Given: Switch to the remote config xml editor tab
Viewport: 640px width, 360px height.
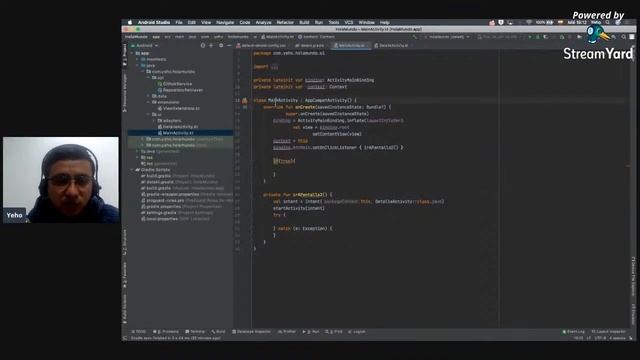Looking at the screenshot, I should 263,45.
